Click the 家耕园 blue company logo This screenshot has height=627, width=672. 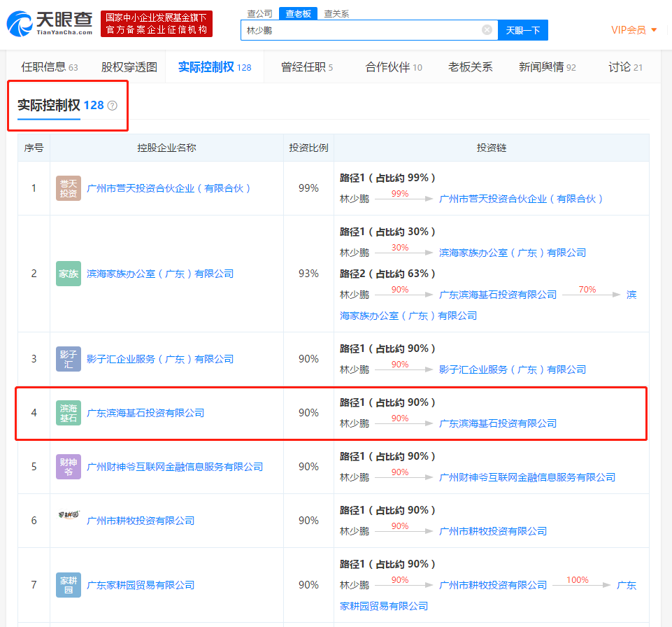click(x=69, y=585)
